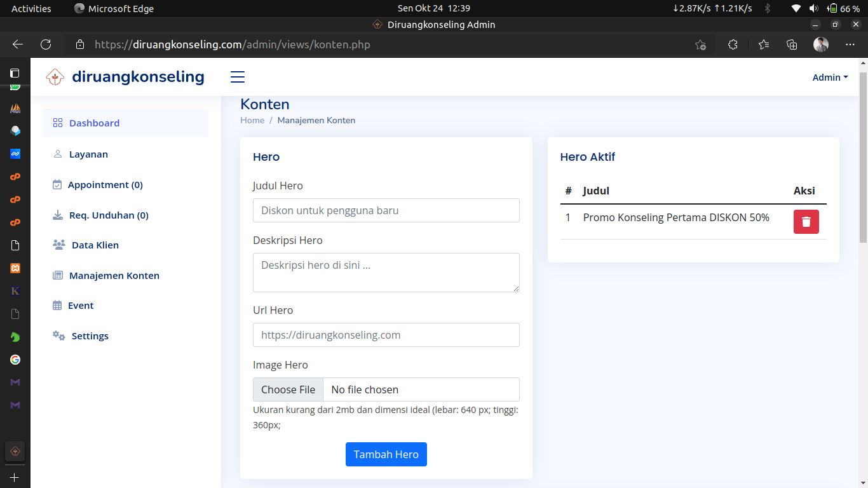Screen dimensions: 868x488
Task: Open browser extensions icon
Action: pos(733,44)
